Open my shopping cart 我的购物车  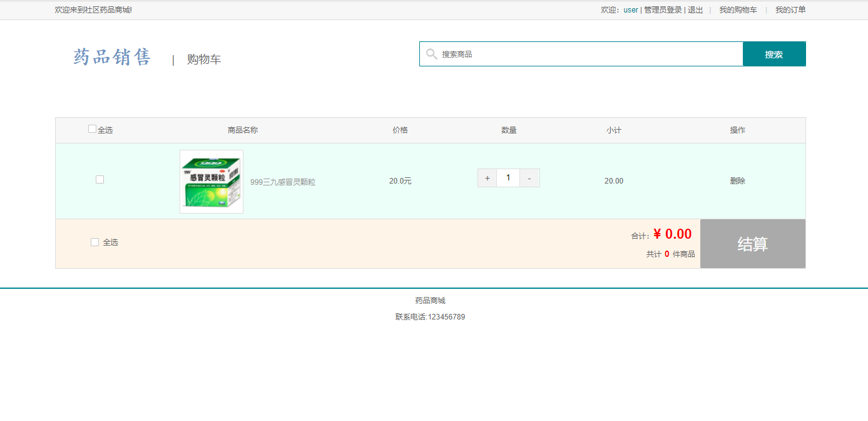(x=737, y=9)
